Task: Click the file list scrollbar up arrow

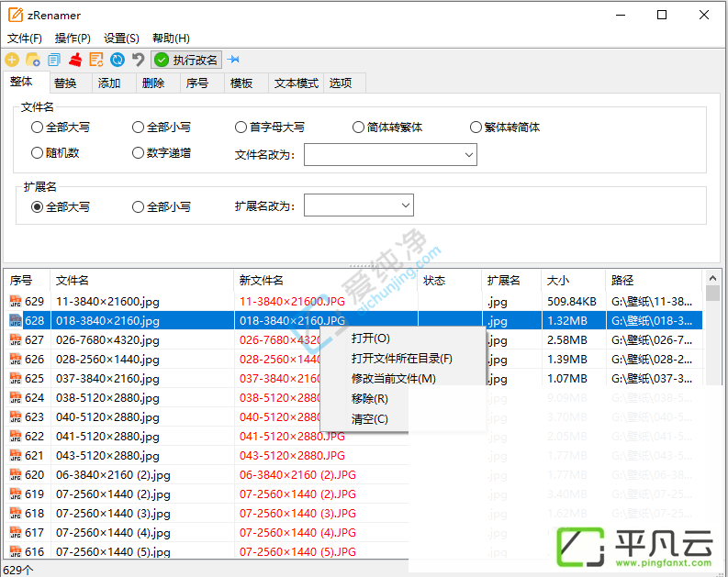Action: click(712, 278)
